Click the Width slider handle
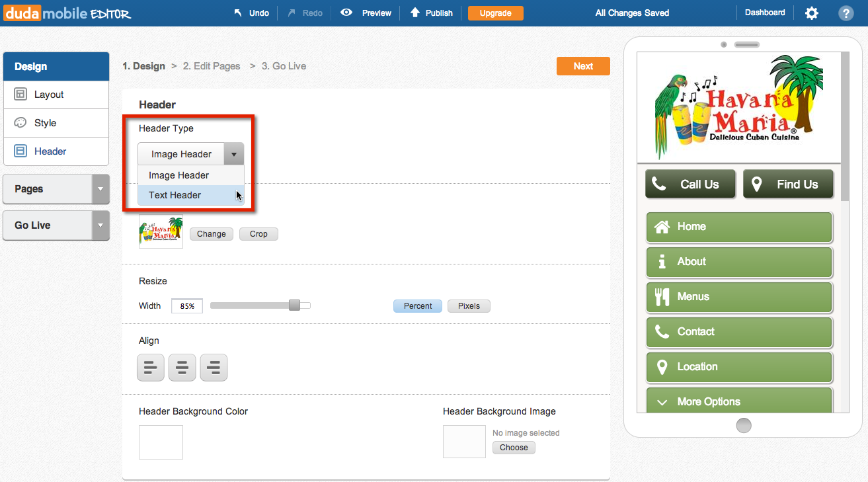Viewport: 868px width, 482px height. point(295,305)
